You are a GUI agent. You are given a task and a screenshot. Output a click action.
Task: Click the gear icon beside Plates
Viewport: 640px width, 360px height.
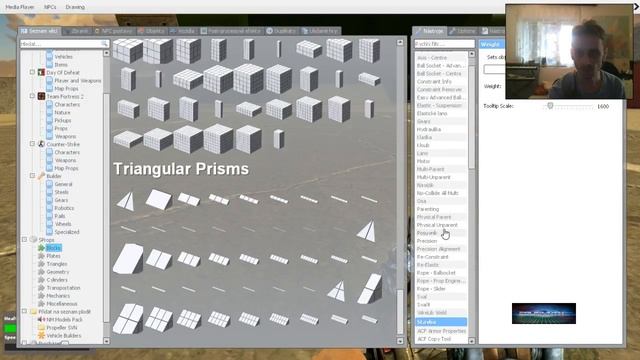pos(41,256)
